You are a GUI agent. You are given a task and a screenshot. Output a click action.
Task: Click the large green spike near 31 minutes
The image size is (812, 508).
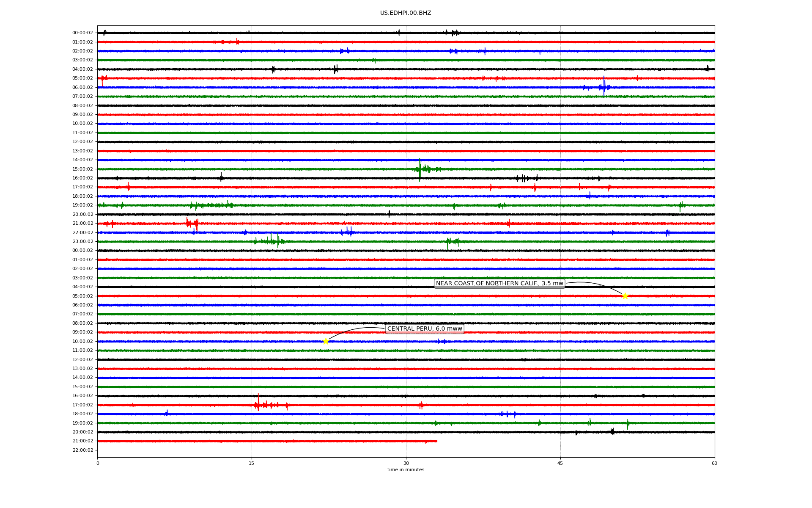click(420, 169)
